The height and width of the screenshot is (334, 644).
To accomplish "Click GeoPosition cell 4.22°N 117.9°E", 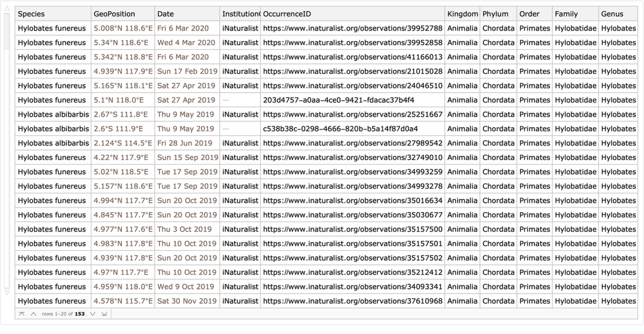I will coord(121,158).
